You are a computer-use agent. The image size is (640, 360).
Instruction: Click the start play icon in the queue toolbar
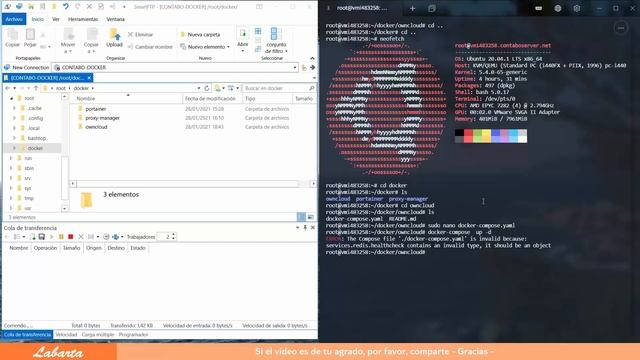[x=51, y=237]
